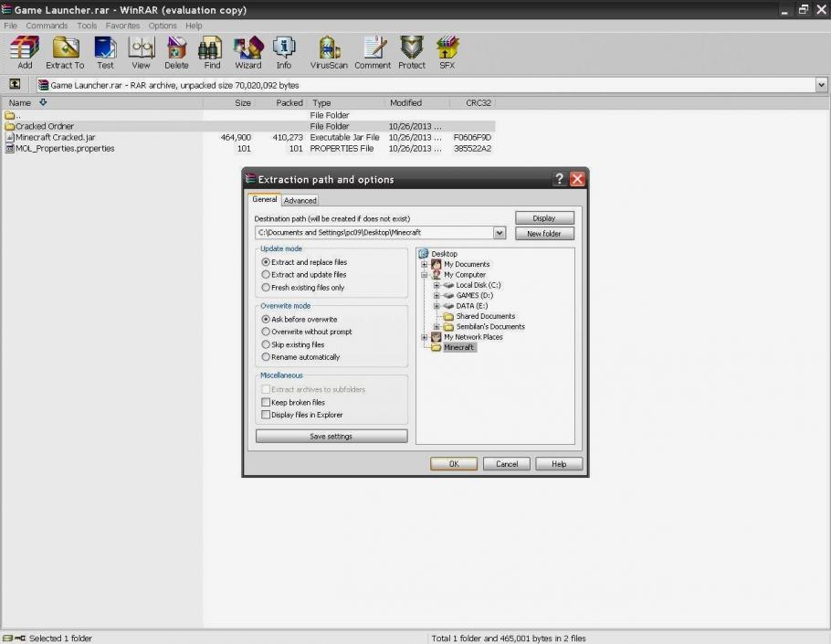Switch to the Advanced tab
Screen dimensions: 831x644
pyautogui.click(x=300, y=200)
